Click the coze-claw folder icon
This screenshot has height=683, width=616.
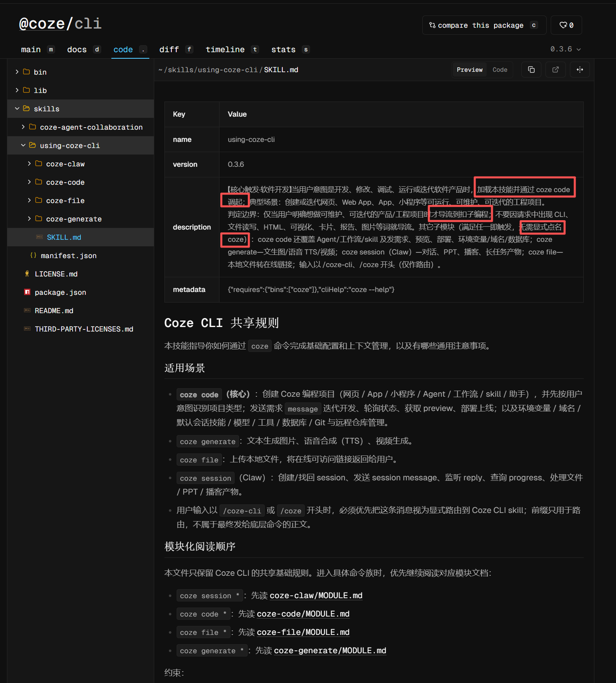click(39, 164)
